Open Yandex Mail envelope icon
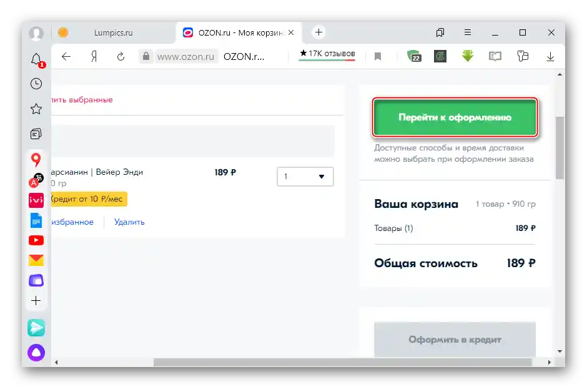The width and height of the screenshot is (587, 392). pyautogui.click(x=36, y=260)
